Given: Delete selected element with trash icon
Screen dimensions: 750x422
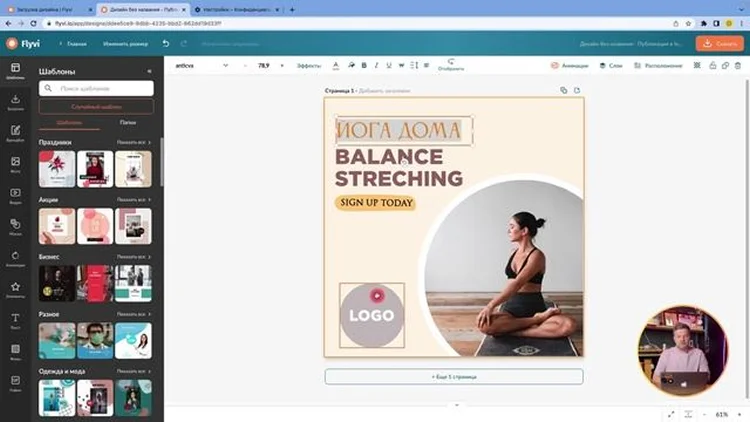Looking at the screenshot, I should click(738, 66).
